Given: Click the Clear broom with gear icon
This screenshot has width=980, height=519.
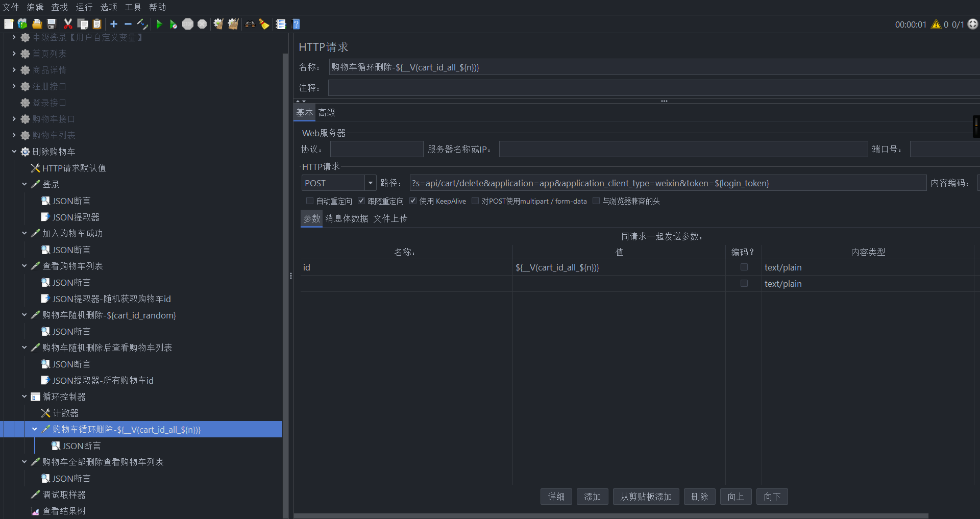Looking at the screenshot, I should click(x=218, y=24).
